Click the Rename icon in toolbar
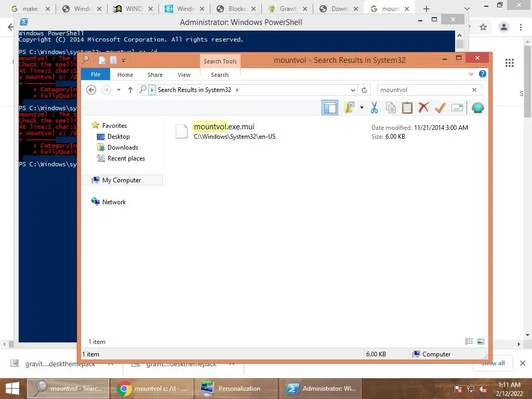Image resolution: width=532 pixels, height=399 pixels. 457,108
